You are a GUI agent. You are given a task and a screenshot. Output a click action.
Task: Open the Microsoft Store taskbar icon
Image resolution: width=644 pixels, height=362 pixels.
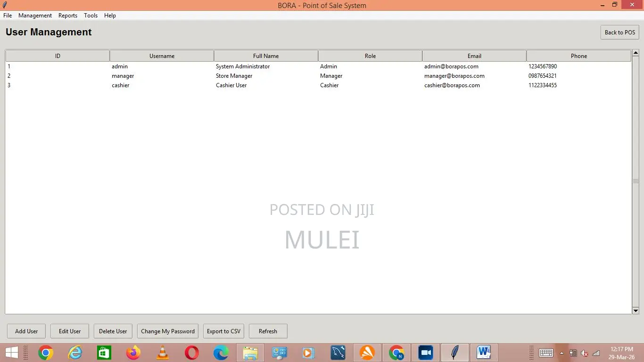104,353
